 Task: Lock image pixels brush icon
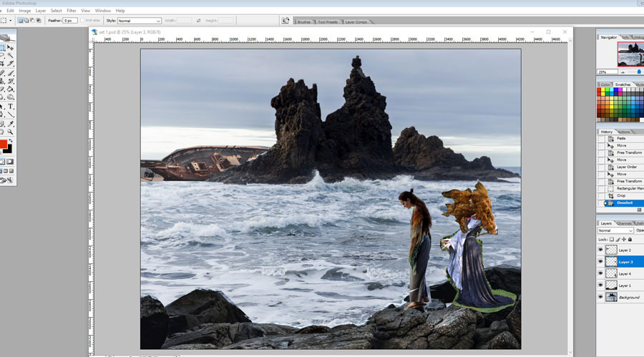[x=618, y=240]
